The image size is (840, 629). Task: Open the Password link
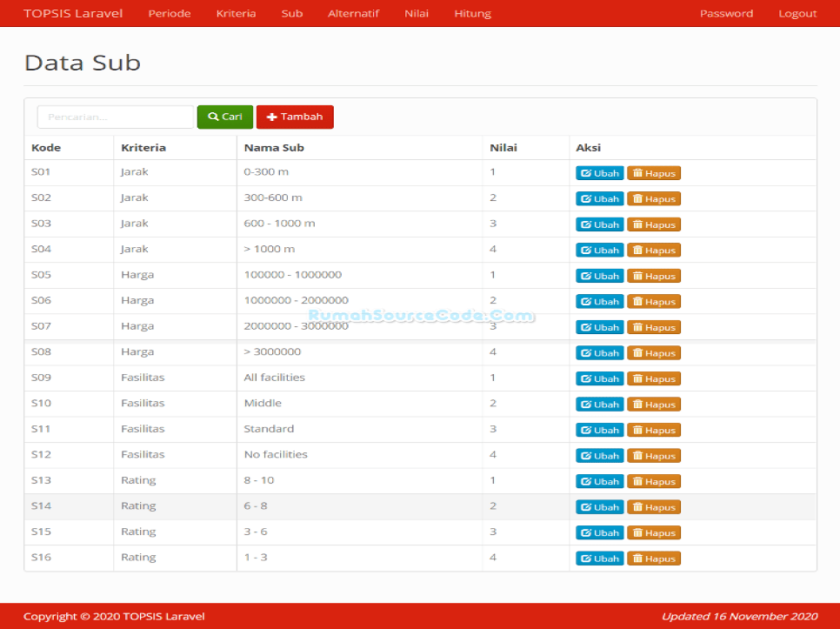click(x=726, y=13)
